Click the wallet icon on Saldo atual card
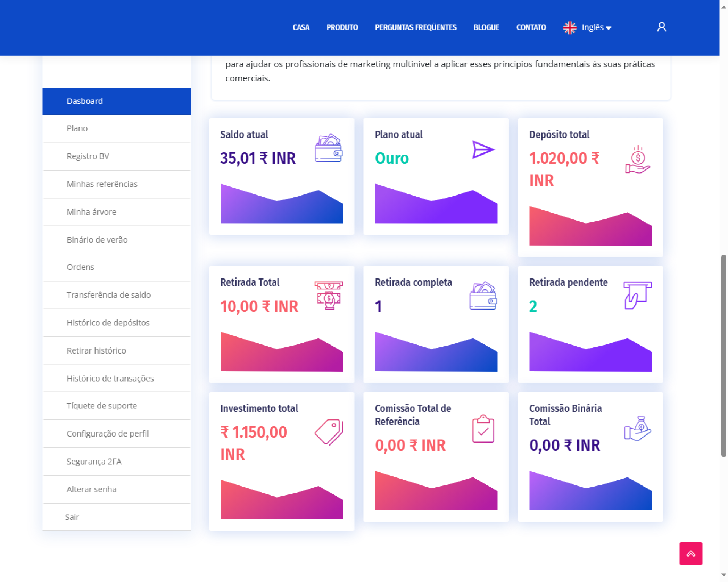The height and width of the screenshot is (582, 728). 328,148
